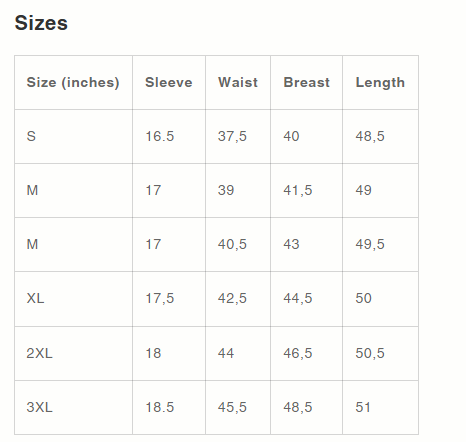Click breast value 41,5
Image resolution: width=466 pixels, height=442 pixels.
298,190
